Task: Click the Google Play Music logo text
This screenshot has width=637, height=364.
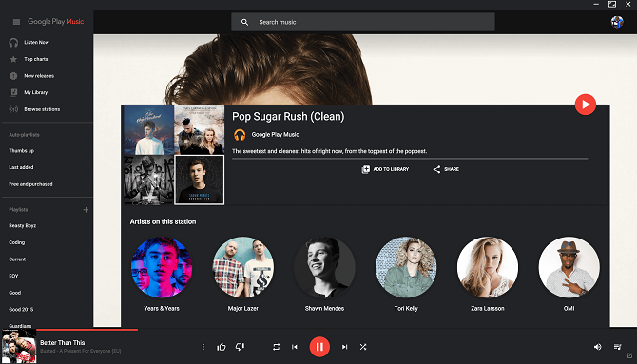Action: pos(56,22)
